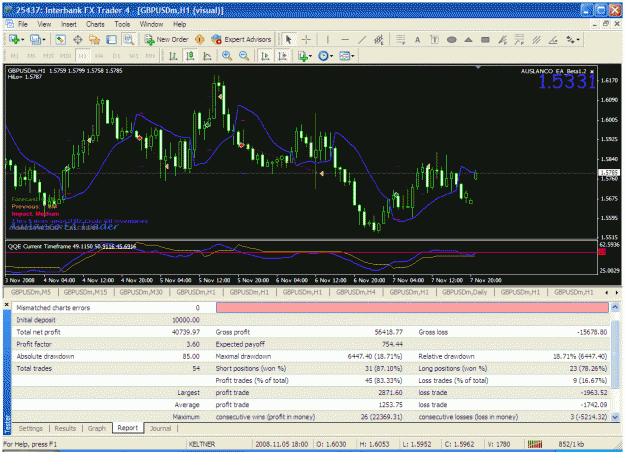Open the Tools menu
The width and height of the screenshot is (625, 452).
pyautogui.click(x=122, y=24)
